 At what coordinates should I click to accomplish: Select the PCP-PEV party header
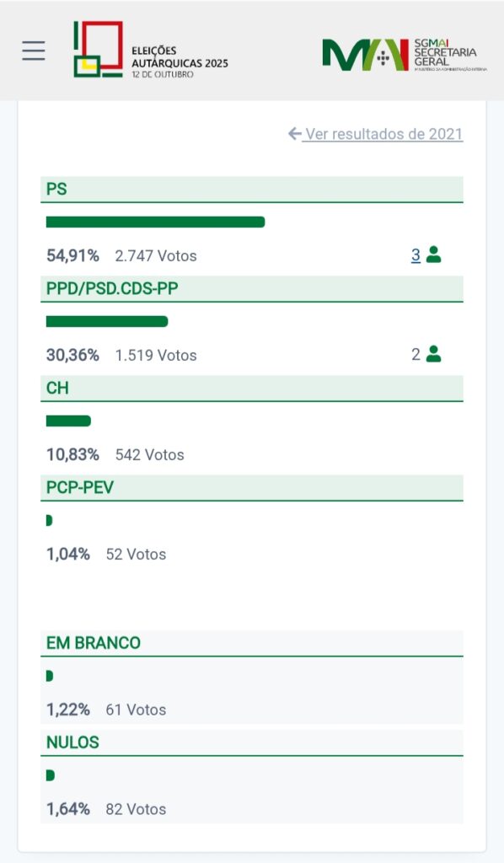(x=251, y=488)
